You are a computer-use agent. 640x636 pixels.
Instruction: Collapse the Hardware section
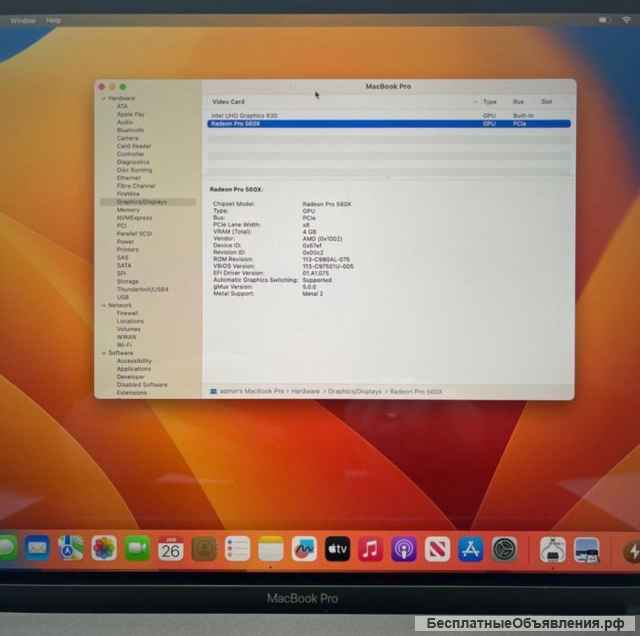click(x=104, y=98)
